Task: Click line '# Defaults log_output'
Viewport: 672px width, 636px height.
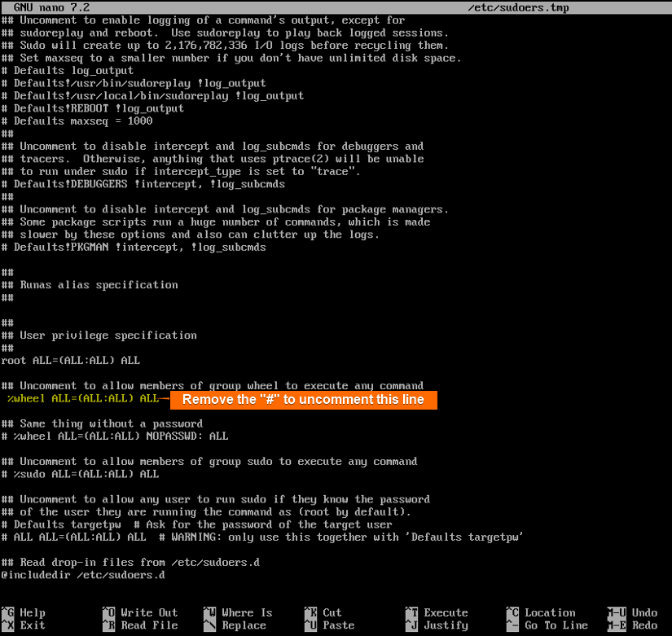Action: click(x=68, y=70)
